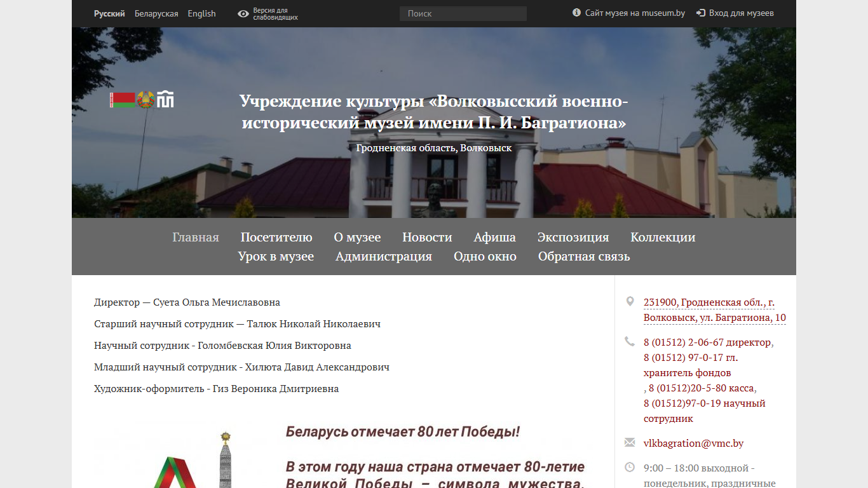This screenshot has height=488, width=868.
Task: Open Новости menu item
Action: [427, 237]
